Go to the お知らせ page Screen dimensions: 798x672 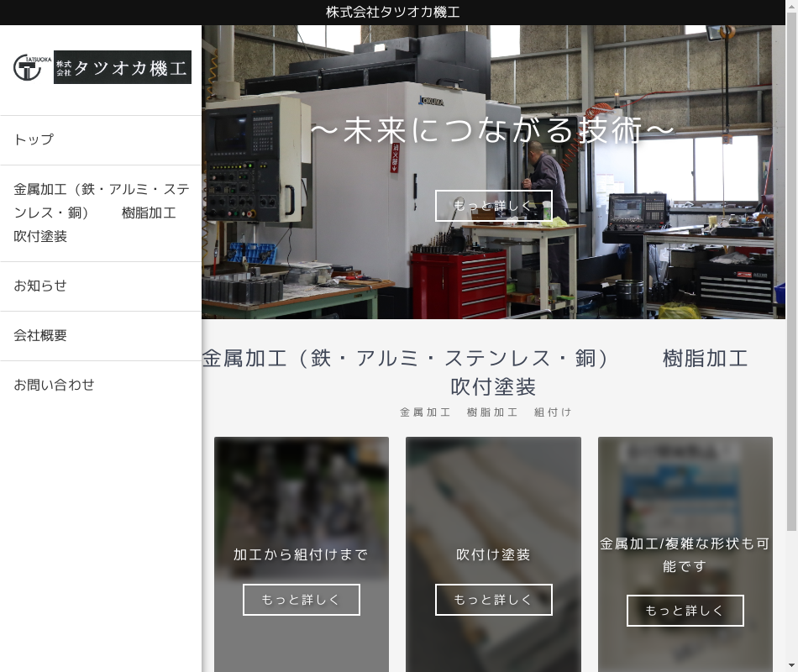pos(40,286)
